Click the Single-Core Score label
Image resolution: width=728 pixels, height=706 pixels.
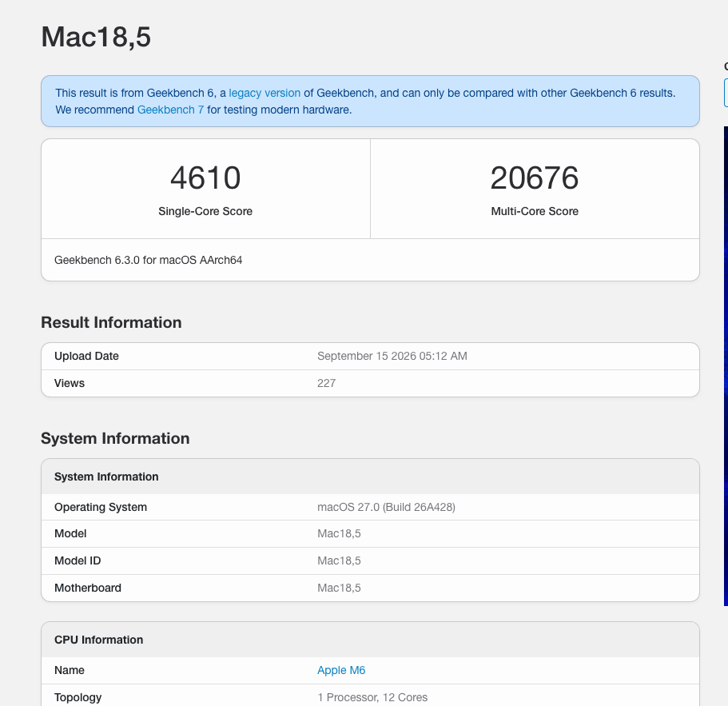click(x=205, y=211)
